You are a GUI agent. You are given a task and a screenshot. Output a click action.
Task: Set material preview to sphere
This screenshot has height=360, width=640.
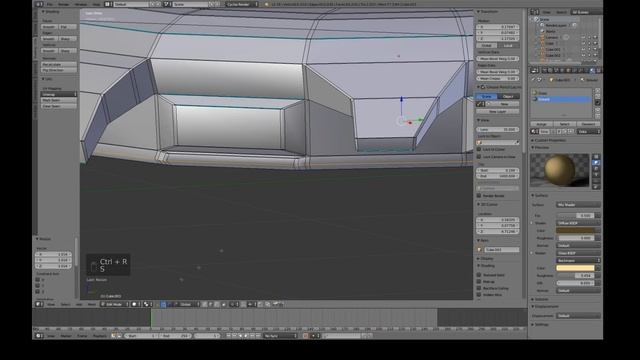[596, 162]
